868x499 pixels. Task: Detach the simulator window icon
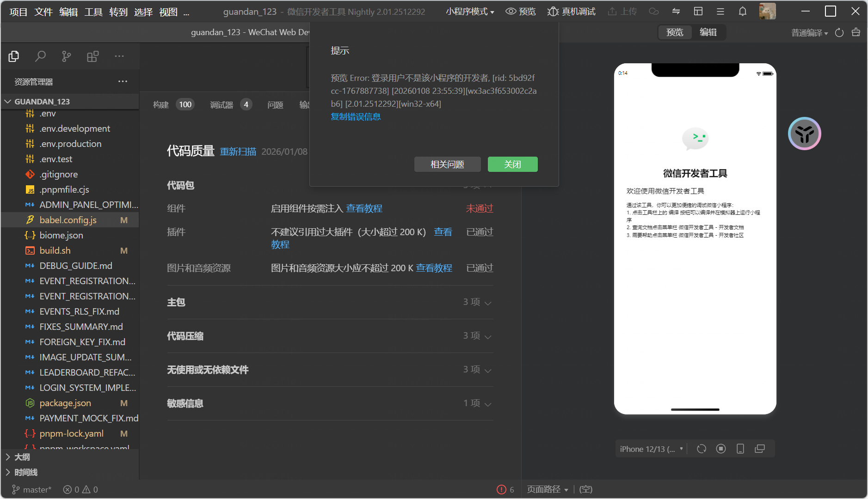(x=760, y=449)
